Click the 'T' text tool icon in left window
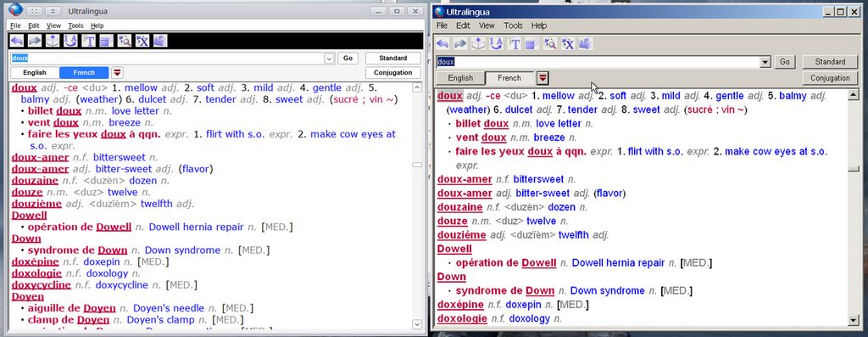Screen dimensions: 868x337 (x=88, y=41)
